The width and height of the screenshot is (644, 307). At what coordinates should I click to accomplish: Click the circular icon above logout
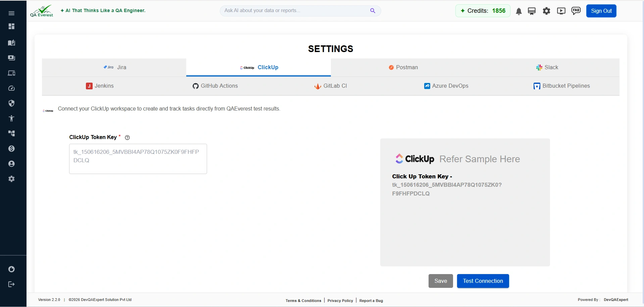tap(11, 269)
